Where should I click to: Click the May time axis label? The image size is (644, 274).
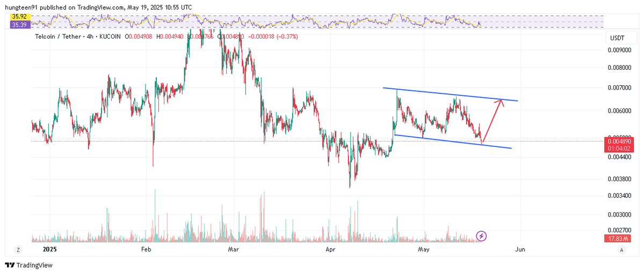click(424, 249)
